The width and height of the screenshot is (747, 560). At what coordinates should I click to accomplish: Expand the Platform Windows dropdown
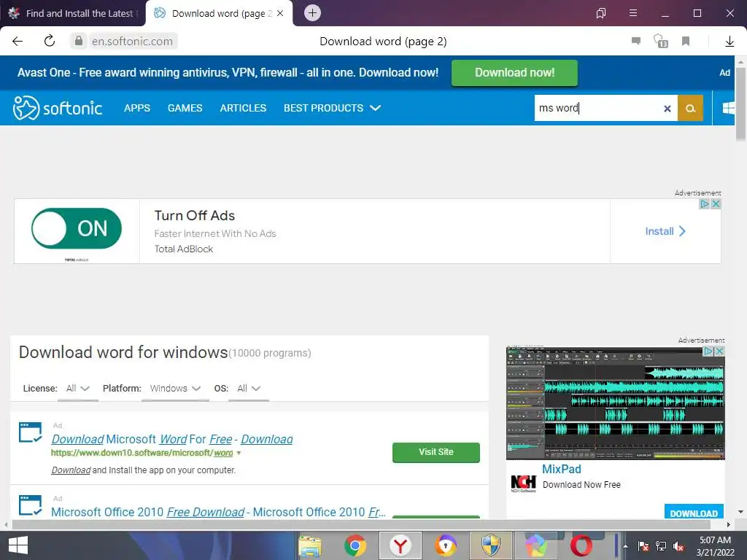coord(175,389)
